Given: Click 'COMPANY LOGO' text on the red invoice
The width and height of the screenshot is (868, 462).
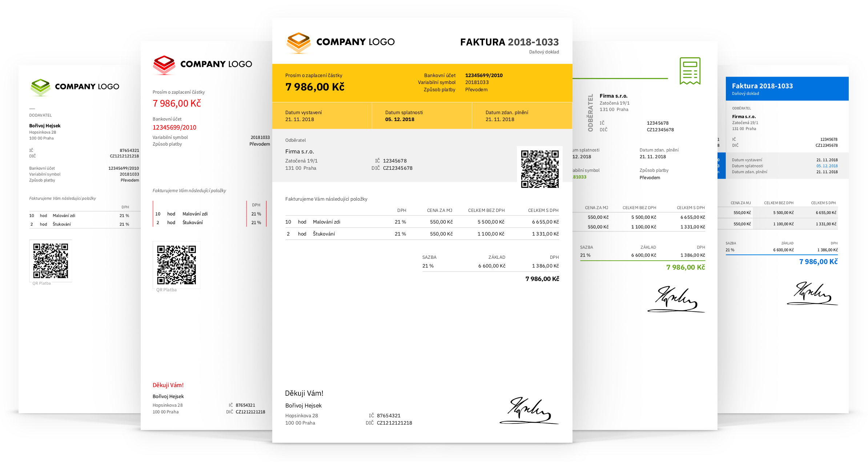Looking at the screenshot, I should [x=216, y=64].
